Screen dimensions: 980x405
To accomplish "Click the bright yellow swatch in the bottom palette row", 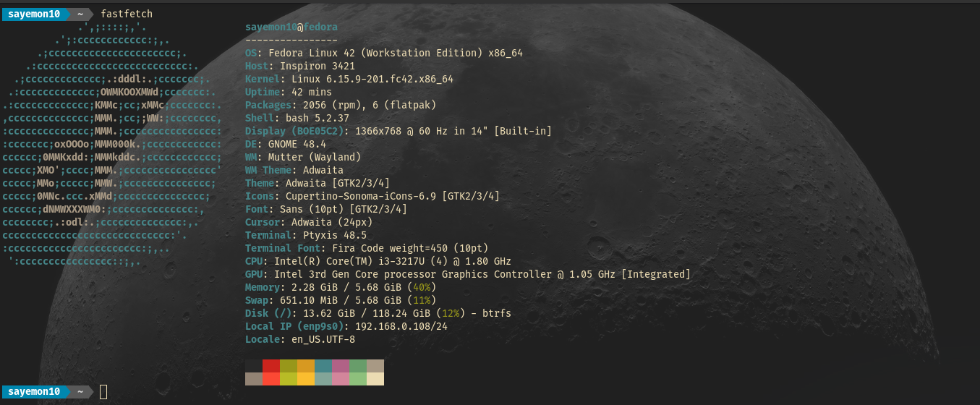I will (x=306, y=379).
